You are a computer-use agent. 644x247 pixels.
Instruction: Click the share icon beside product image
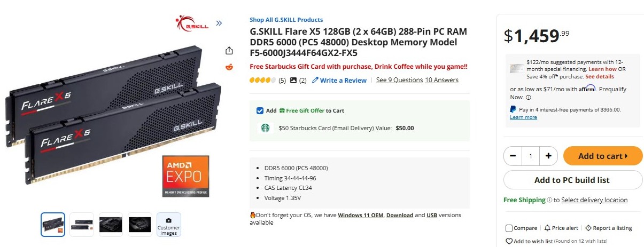coord(229,51)
